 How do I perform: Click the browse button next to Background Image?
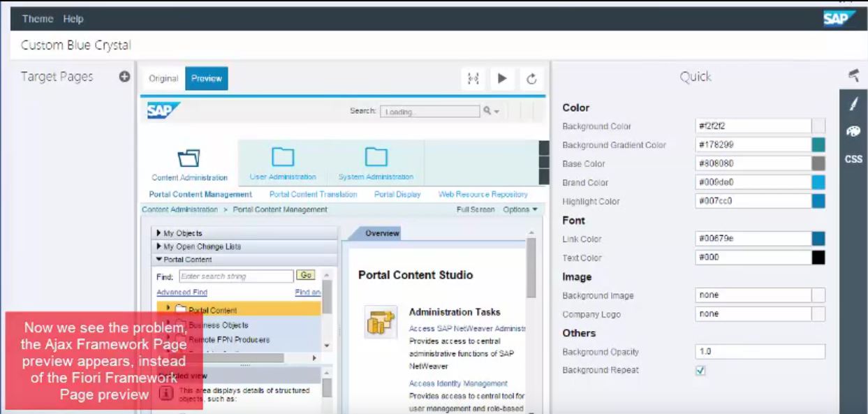point(818,295)
